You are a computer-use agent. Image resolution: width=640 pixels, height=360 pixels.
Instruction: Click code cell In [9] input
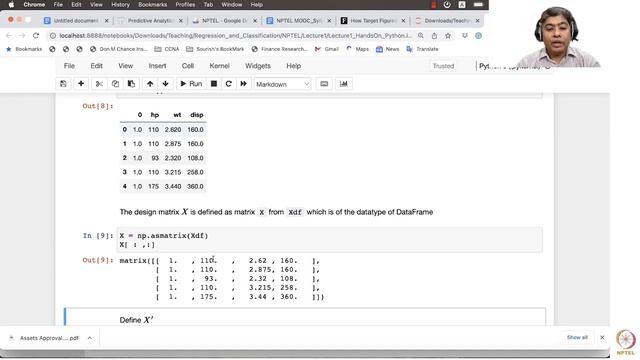[x=330, y=240]
